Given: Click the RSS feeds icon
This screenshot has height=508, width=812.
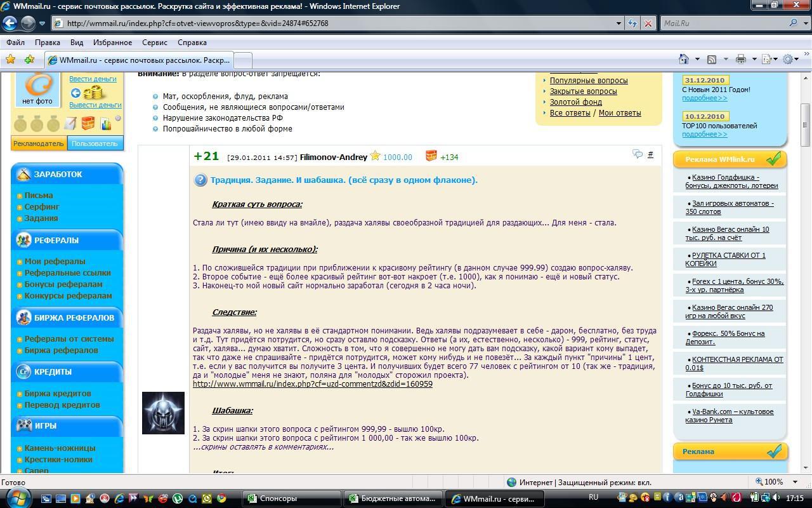Looking at the screenshot, I should [x=712, y=59].
